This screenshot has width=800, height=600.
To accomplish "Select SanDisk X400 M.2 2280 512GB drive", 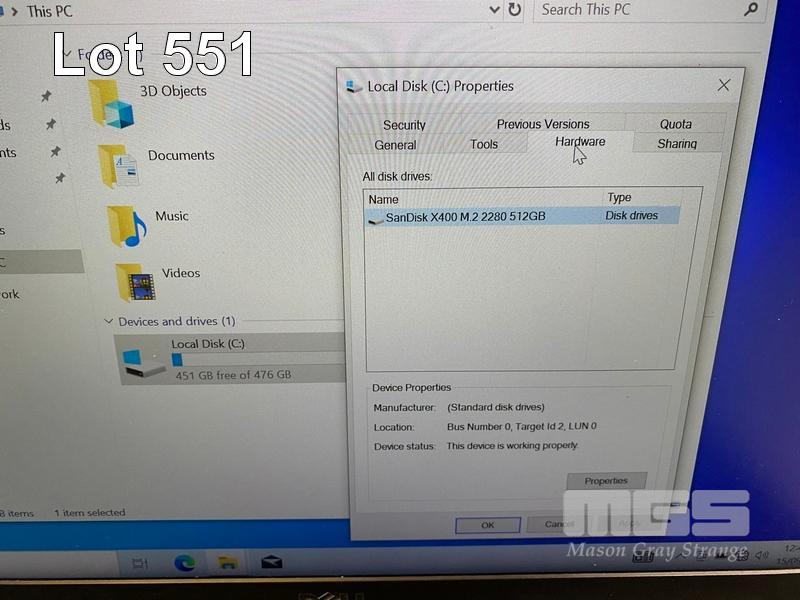I will point(466,216).
